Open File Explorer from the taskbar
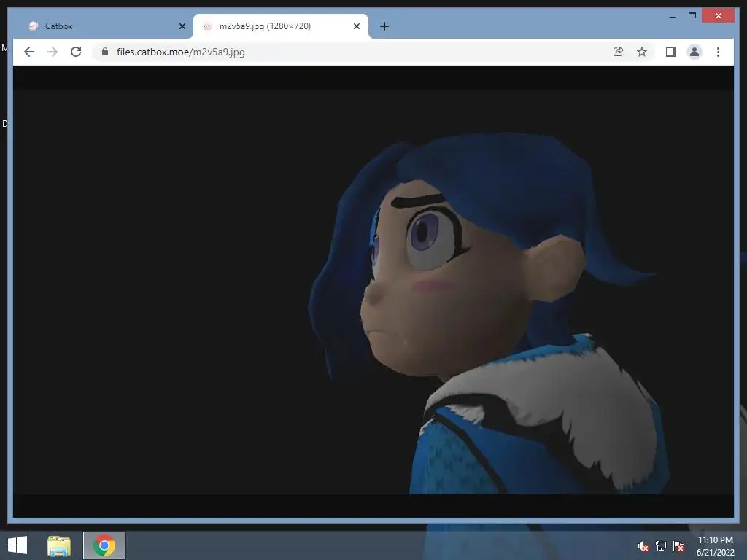This screenshot has height=560, width=747. 59,545
